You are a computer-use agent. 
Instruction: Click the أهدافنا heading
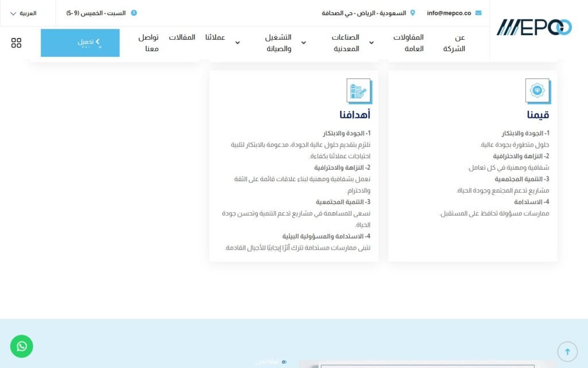pos(355,114)
